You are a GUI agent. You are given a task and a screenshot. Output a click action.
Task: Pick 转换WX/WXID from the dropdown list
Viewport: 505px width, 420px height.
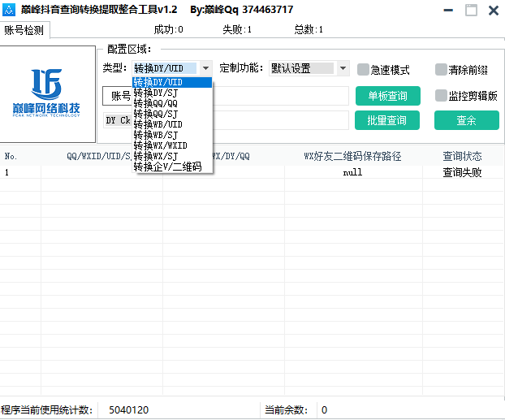click(160, 145)
